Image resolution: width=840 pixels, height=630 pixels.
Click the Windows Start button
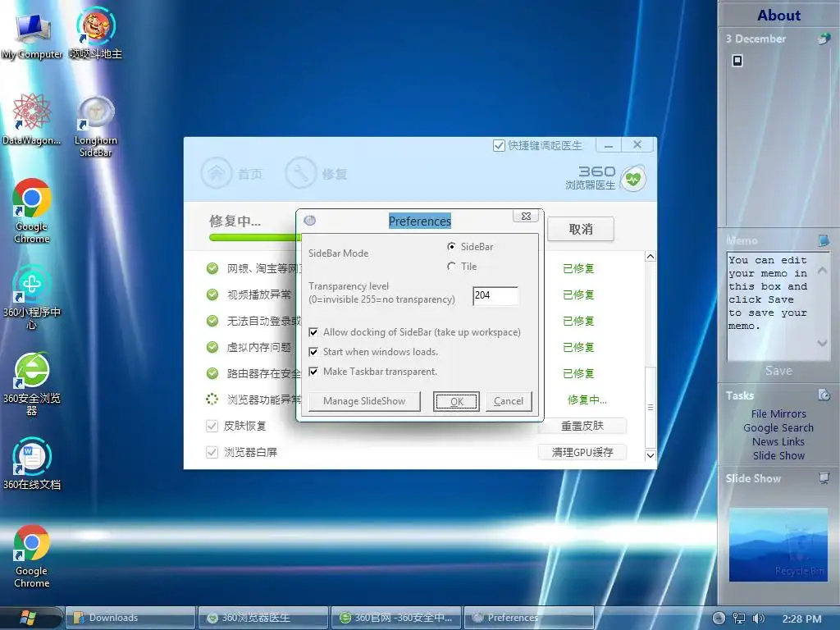pos(29,618)
